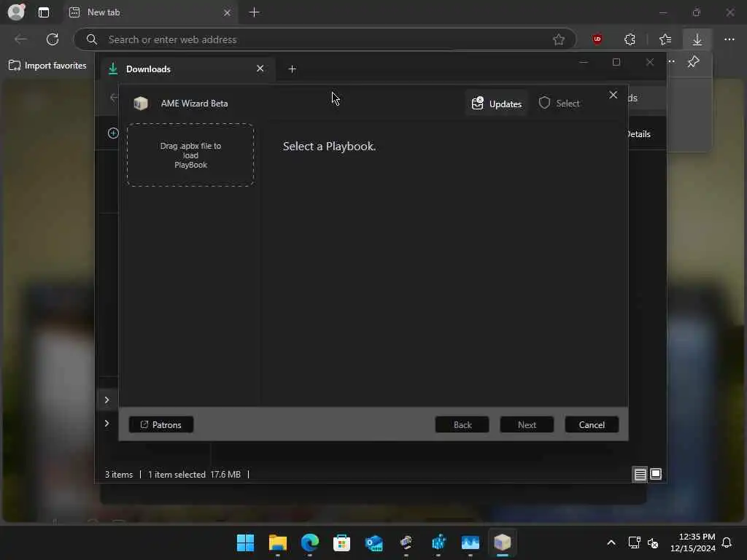747x560 pixels.
Task: Click the New item plus icon in File Explorer
Action: coord(113,133)
